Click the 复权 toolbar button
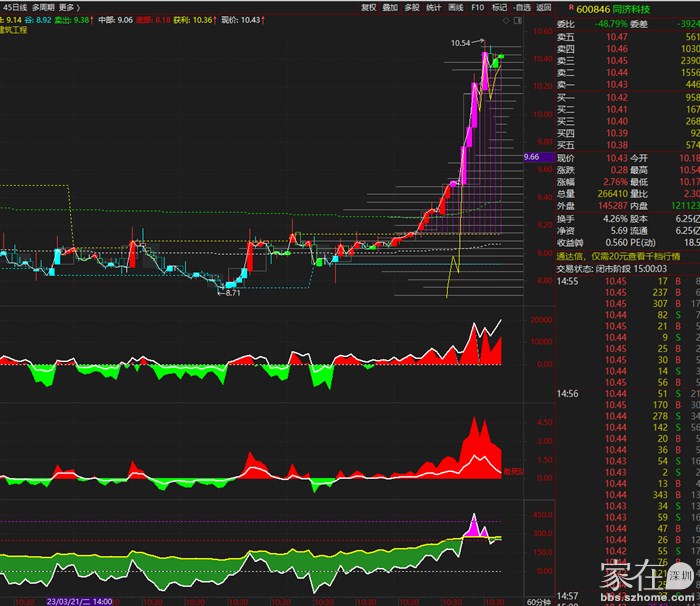The height and width of the screenshot is (606, 700). [369, 7]
